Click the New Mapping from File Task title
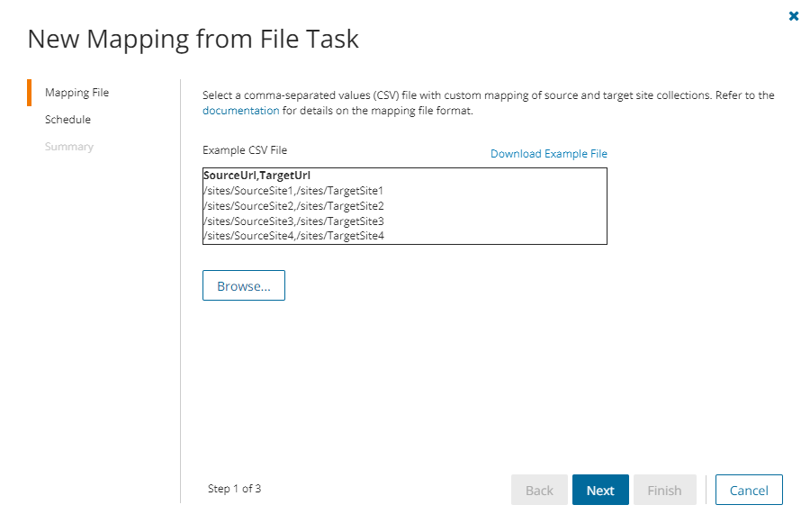Image resolution: width=810 pixels, height=532 pixels. [193, 39]
